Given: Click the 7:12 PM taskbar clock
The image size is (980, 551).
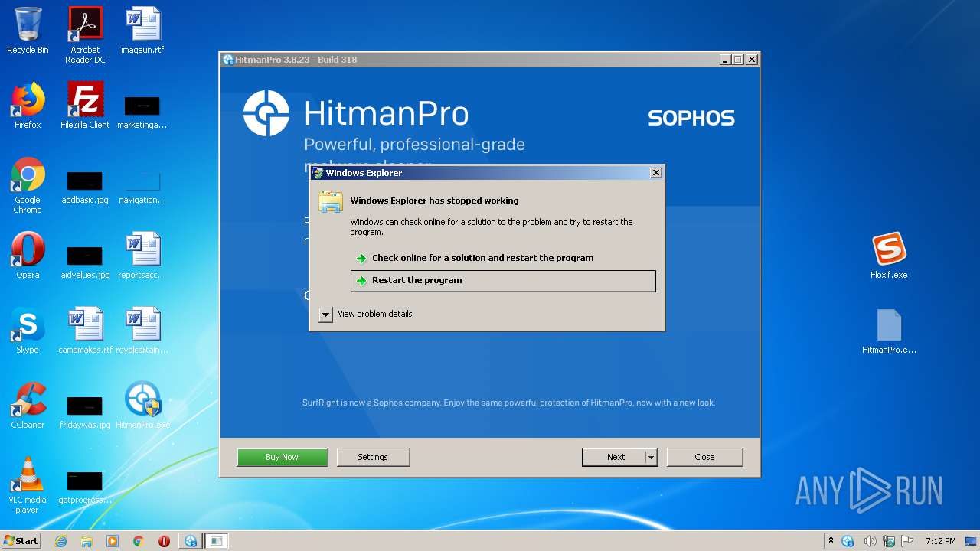Looking at the screenshot, I should tap(940, 541).
